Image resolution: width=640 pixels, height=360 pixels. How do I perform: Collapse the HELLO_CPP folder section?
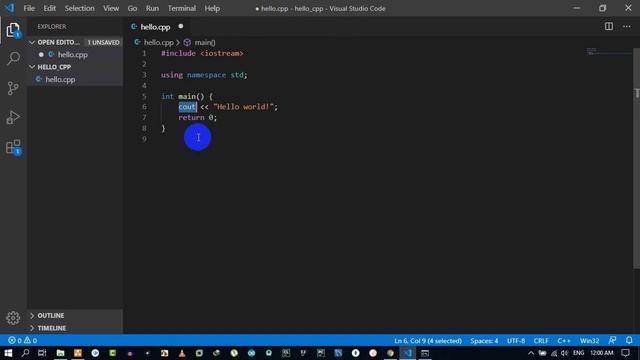32,67
